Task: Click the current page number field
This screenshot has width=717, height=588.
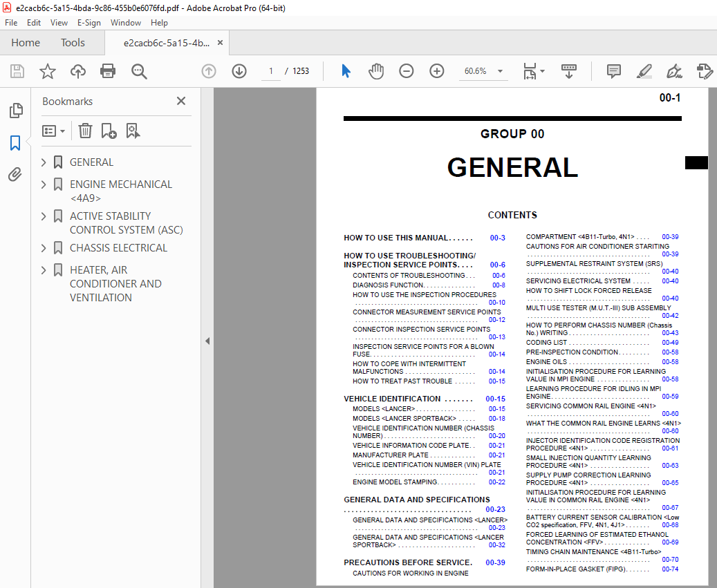Action: click(x=271, y=71)
